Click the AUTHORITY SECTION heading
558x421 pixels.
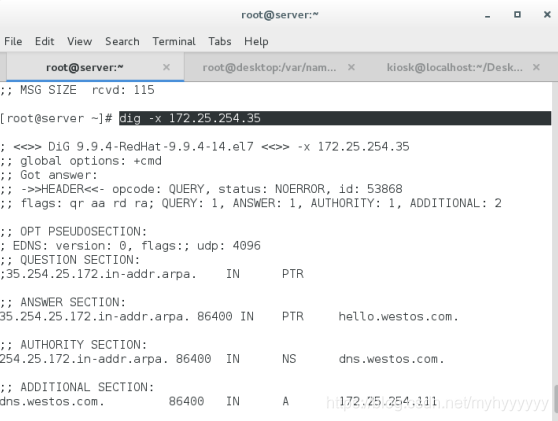(74, 344)
